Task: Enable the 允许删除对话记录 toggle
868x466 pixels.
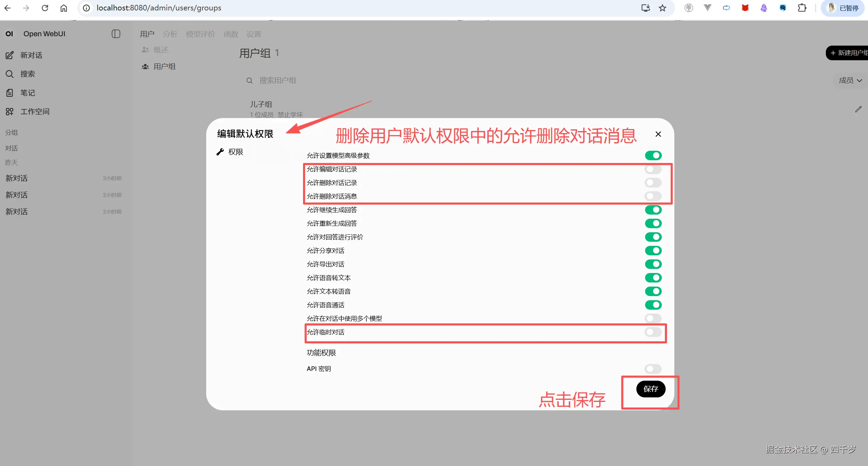Action: (652, 182)
